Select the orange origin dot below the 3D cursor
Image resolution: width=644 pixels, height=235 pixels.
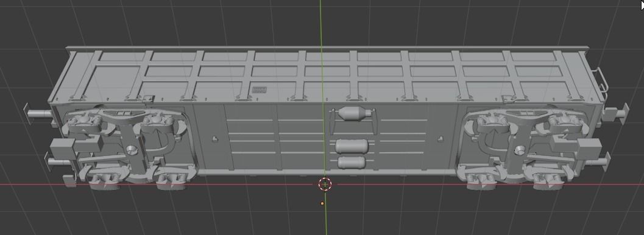coord(322,203)
